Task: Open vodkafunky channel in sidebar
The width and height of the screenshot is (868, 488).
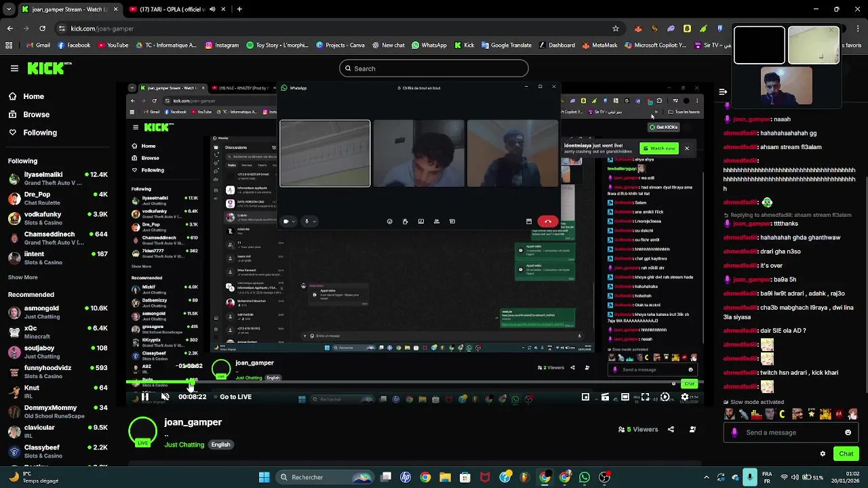Action: click(x=58, y=218)
